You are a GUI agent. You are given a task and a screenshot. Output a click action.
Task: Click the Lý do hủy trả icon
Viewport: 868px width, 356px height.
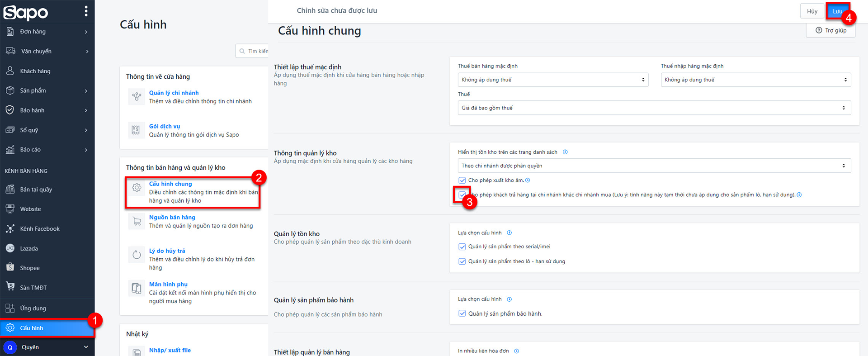click(137, 255)
